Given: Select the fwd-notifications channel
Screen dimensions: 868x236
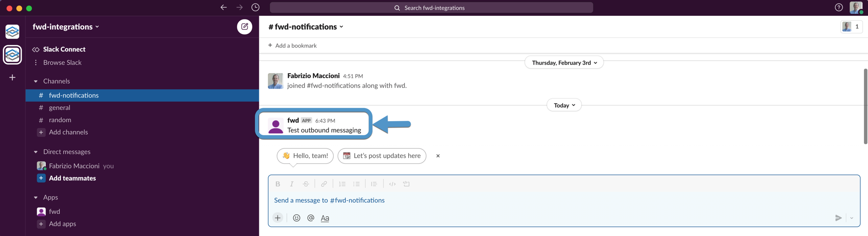Looking at the screenshot, I should [x=142, y=95].
